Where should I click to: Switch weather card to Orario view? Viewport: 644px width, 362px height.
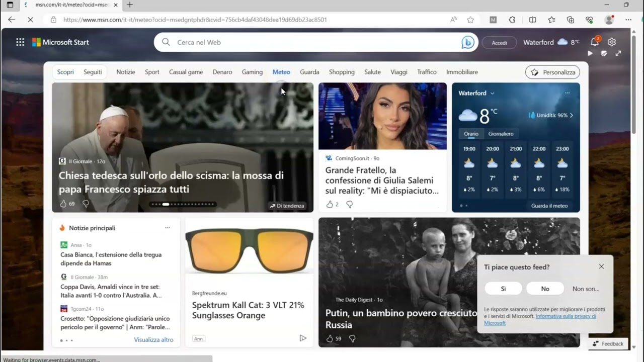(471, 134)
